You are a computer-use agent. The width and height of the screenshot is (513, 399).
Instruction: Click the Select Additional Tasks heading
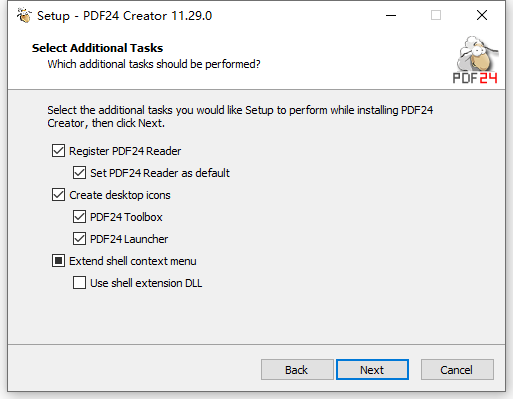point(97,48)
